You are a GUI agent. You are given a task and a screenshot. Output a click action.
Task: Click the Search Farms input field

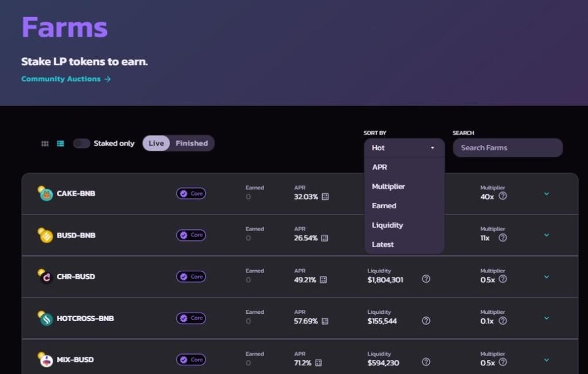pyautogui.click(x=508, y=147)
